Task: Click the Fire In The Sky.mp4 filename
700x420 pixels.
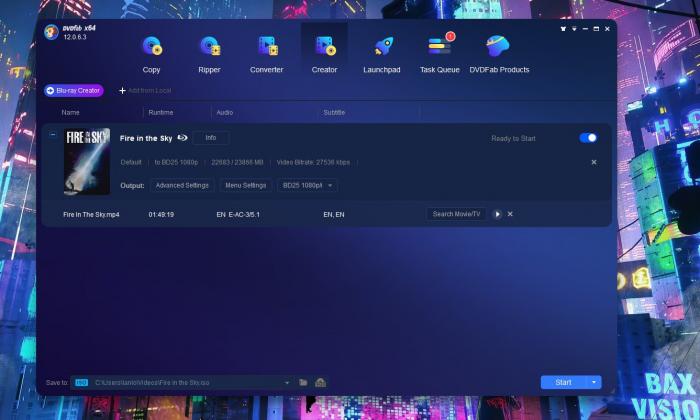Action: (91, 215)
